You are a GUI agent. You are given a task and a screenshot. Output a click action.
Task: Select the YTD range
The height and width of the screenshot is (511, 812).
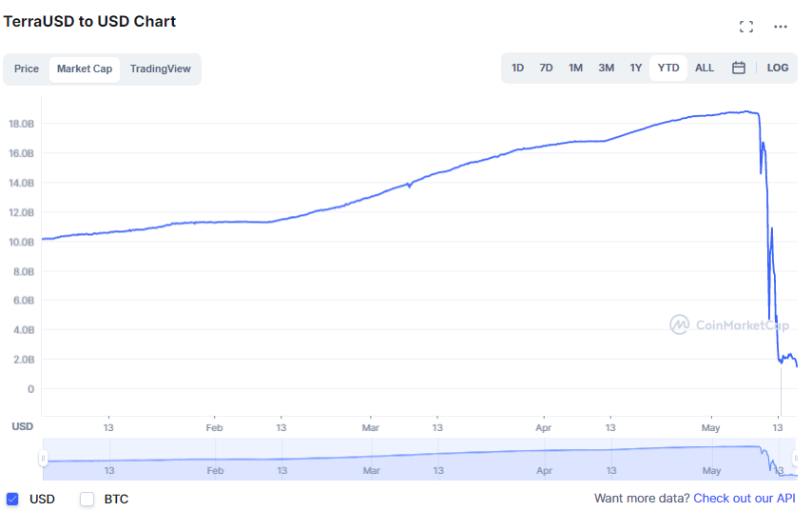click(x=668, y=68)
